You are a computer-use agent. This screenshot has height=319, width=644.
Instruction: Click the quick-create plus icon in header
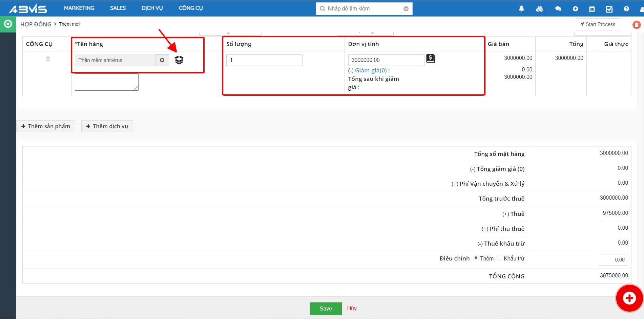[x=575, y=9]
